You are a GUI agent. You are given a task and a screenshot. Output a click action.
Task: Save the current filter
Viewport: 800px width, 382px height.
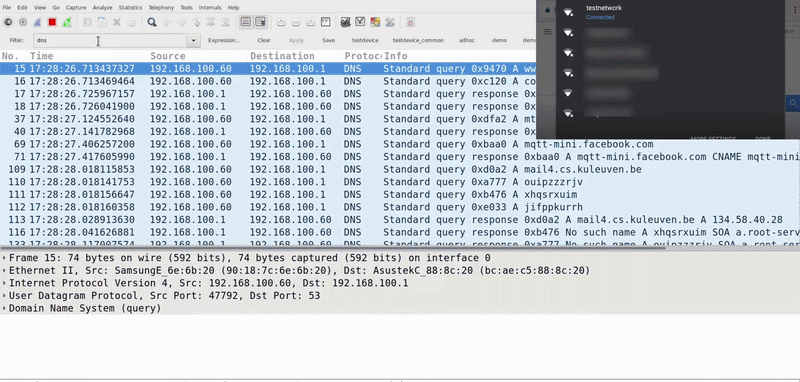tap(329, 40)
